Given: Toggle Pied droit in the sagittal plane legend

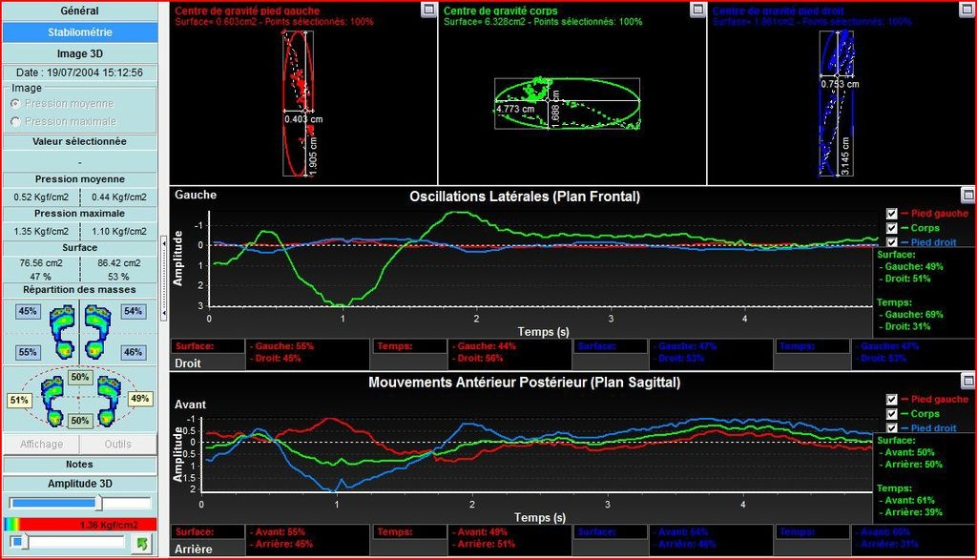Looking at the screenshot, I should (x=892, y=428).
